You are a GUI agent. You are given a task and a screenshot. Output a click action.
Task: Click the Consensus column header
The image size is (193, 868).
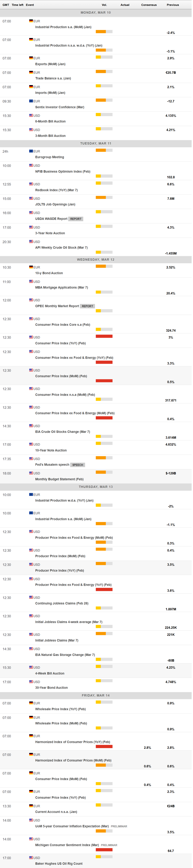coord(149,5)
